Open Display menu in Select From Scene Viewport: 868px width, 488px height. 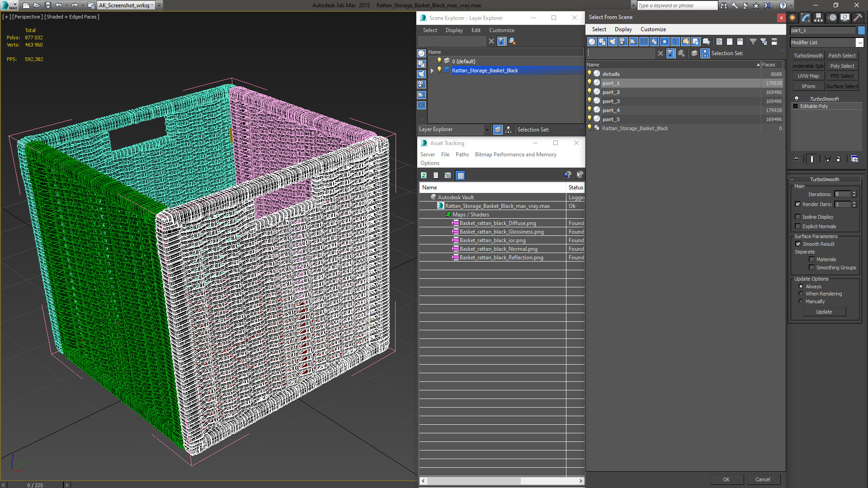tap(623, 29)
